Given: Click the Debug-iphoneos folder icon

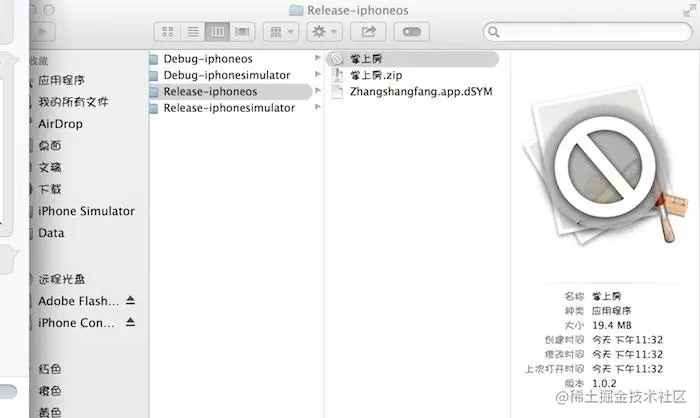Looking at the screenshot, I should click(154, 59).
